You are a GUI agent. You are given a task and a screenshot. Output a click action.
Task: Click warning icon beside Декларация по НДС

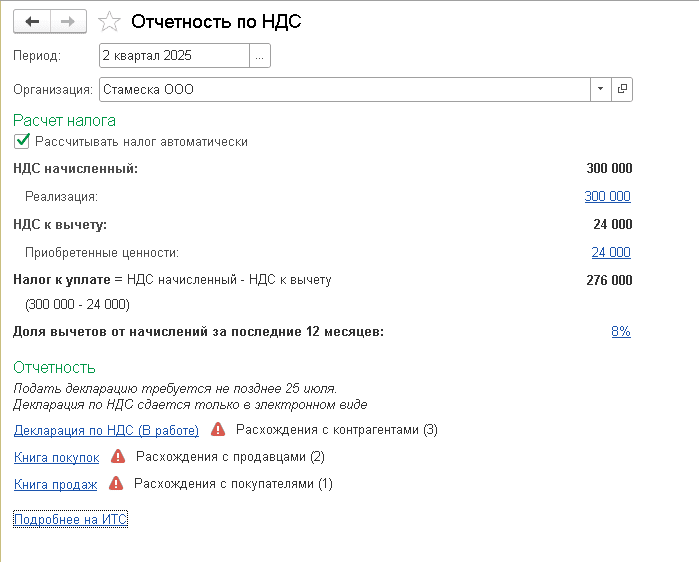tap(218, 430)
